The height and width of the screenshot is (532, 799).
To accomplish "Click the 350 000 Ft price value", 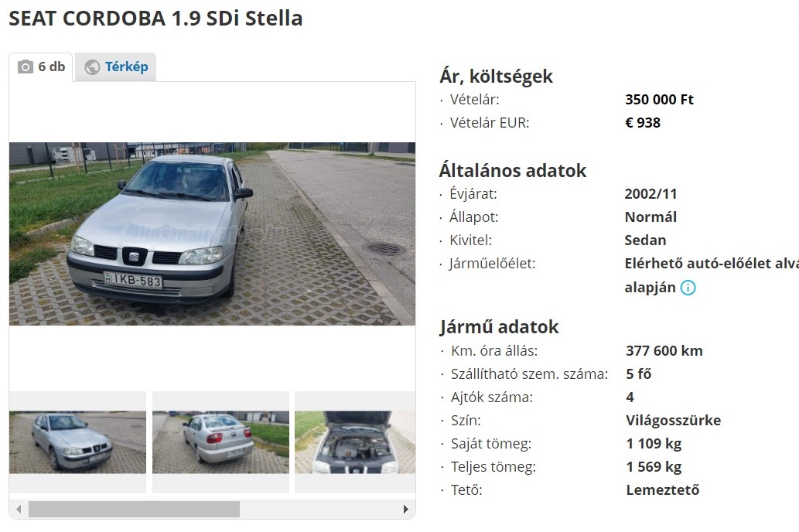I will coord(659,100).
